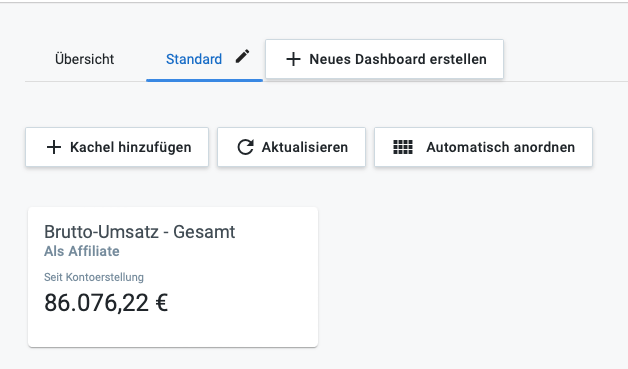Click the word Gesamt in tile heading

click(204, 232)
